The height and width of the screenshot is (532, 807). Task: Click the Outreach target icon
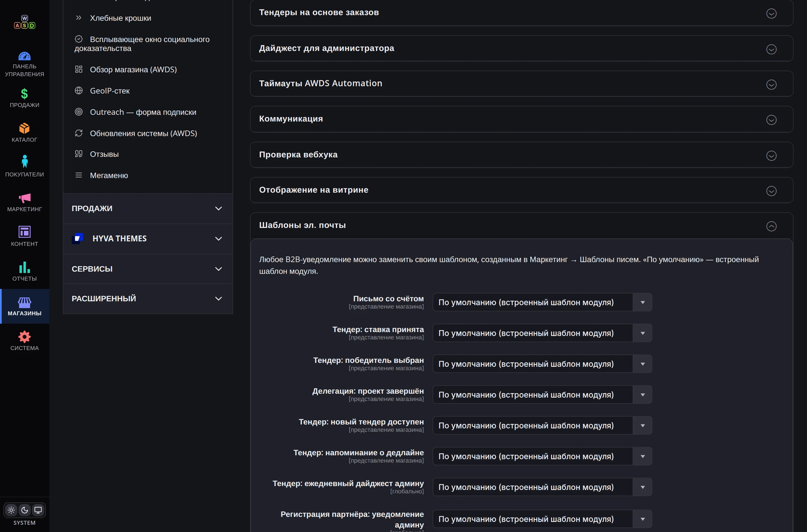(79, 112)
